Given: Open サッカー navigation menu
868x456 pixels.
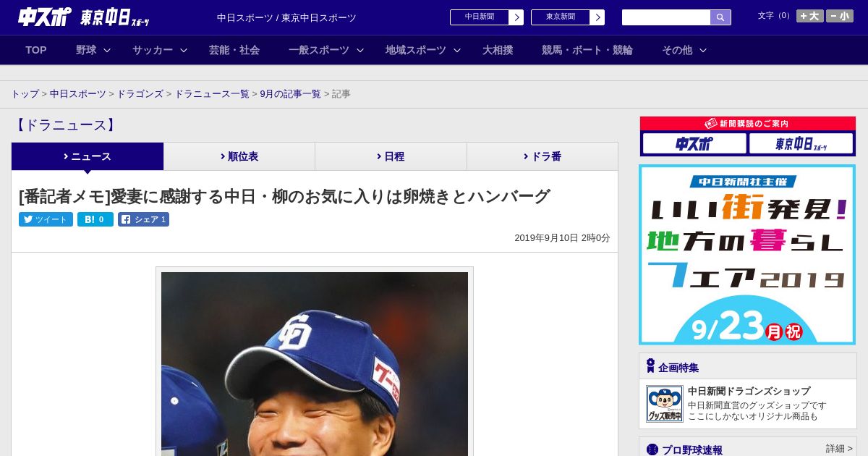Looking at the screenshot, I should [153, 50].
